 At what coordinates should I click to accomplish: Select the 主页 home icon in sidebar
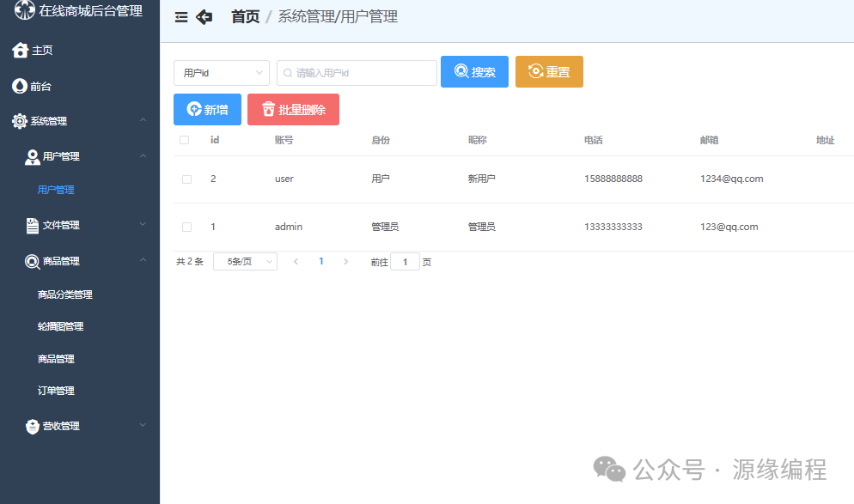tap(19, 50)
